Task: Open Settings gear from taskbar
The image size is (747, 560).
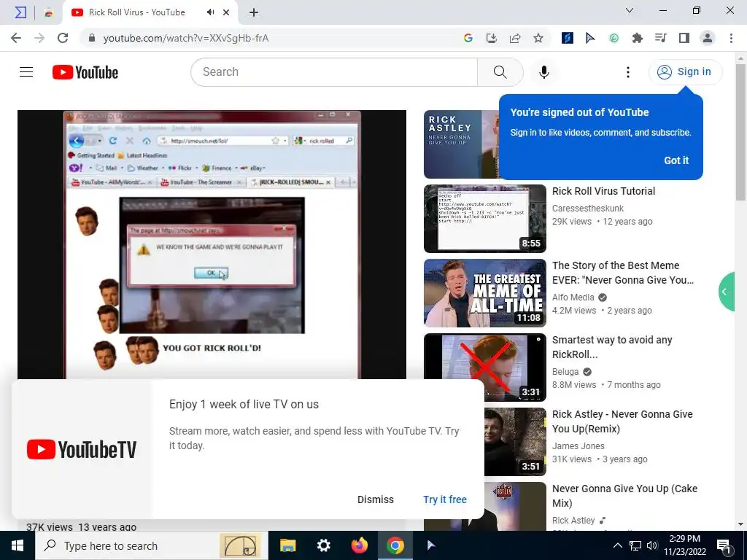Action: (323, 545)
